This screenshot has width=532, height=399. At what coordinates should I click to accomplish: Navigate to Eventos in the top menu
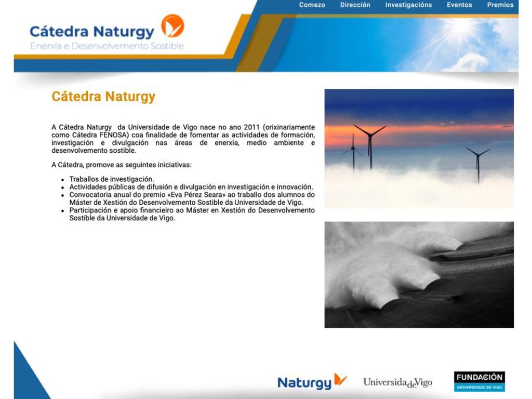(x=459, y=5)
